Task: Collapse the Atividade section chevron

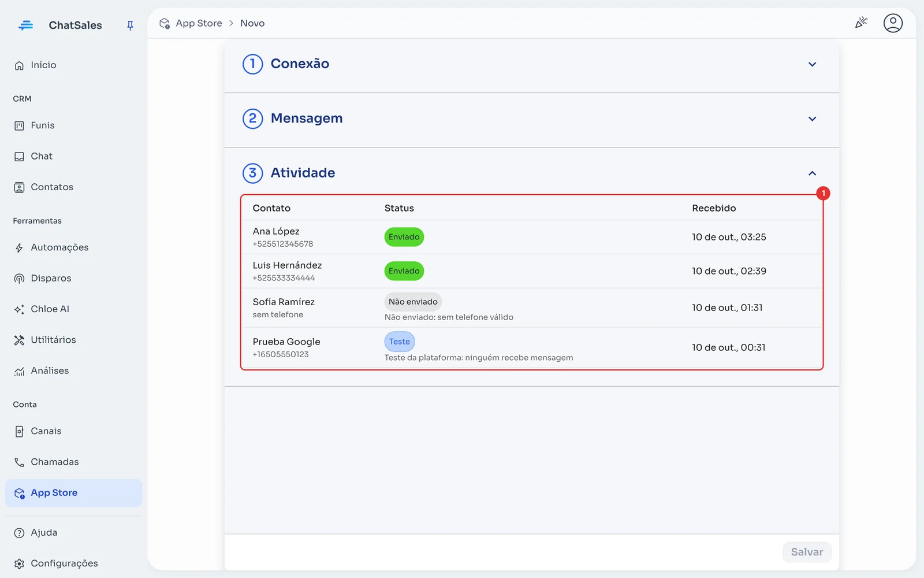Action: coord(812,173)
